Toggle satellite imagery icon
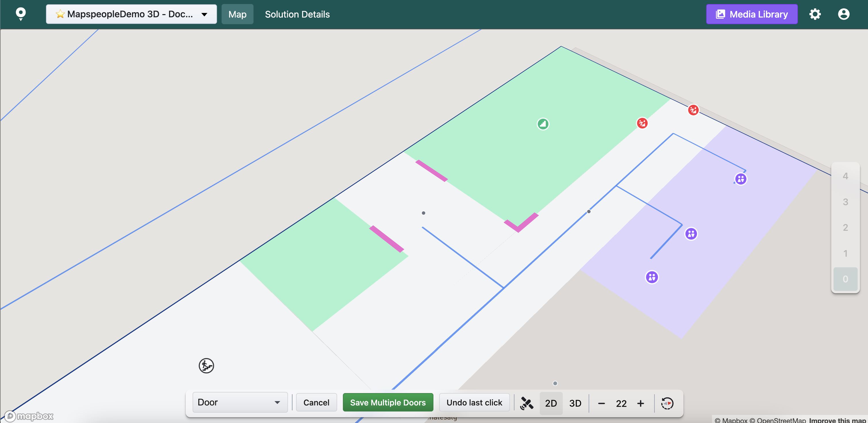The width and height of the screenshot is (868, 423). click(527, 403)
